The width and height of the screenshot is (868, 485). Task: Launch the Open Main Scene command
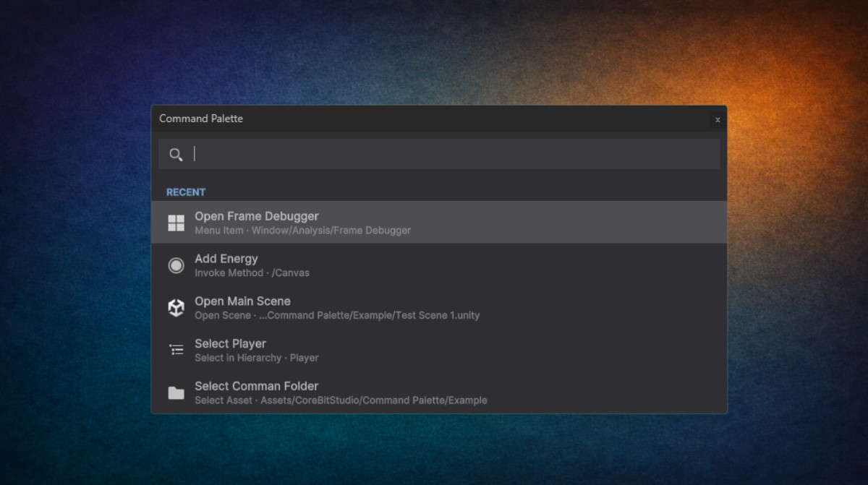(x=242, y=301)
